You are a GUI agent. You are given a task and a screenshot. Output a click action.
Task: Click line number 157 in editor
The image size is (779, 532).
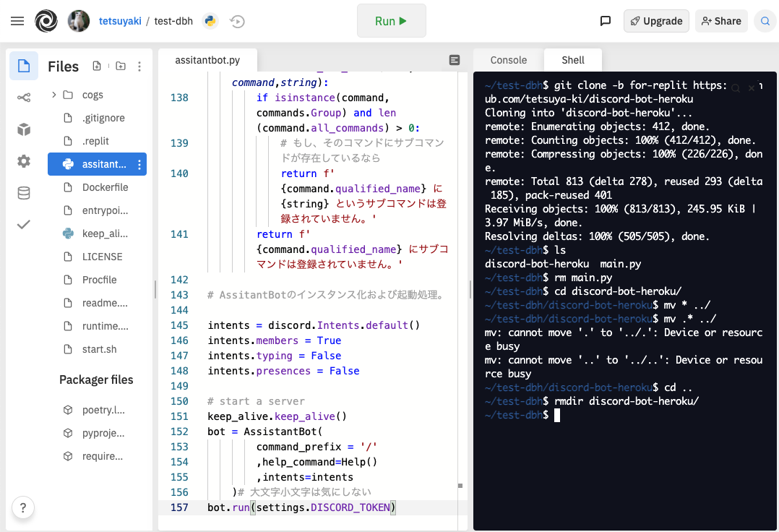[179, 507]
